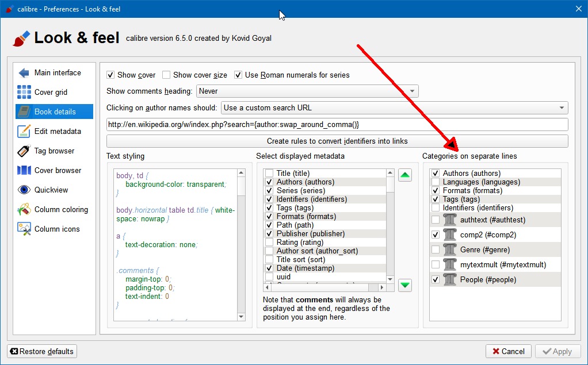The image size is (588, 365).
Task: Click the column icon beside comp2 (#comp2)
Action: pyautogui.click(x=449, y=235)
